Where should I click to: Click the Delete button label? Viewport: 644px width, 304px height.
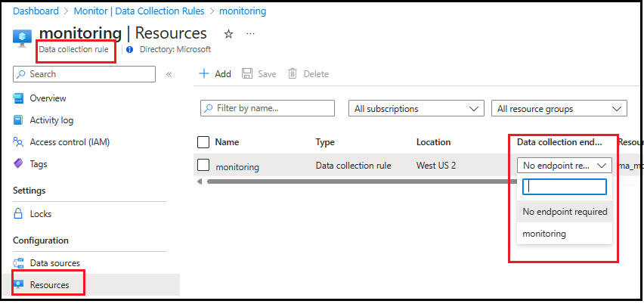point(316,74)
